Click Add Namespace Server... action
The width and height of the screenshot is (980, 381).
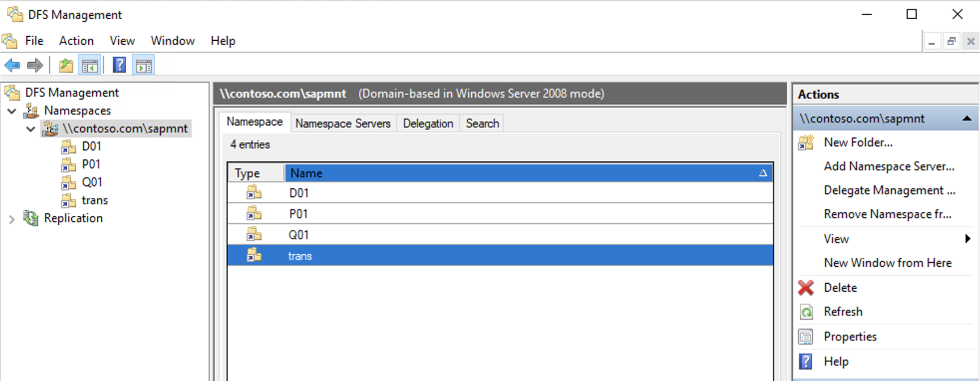coord(889,166)
